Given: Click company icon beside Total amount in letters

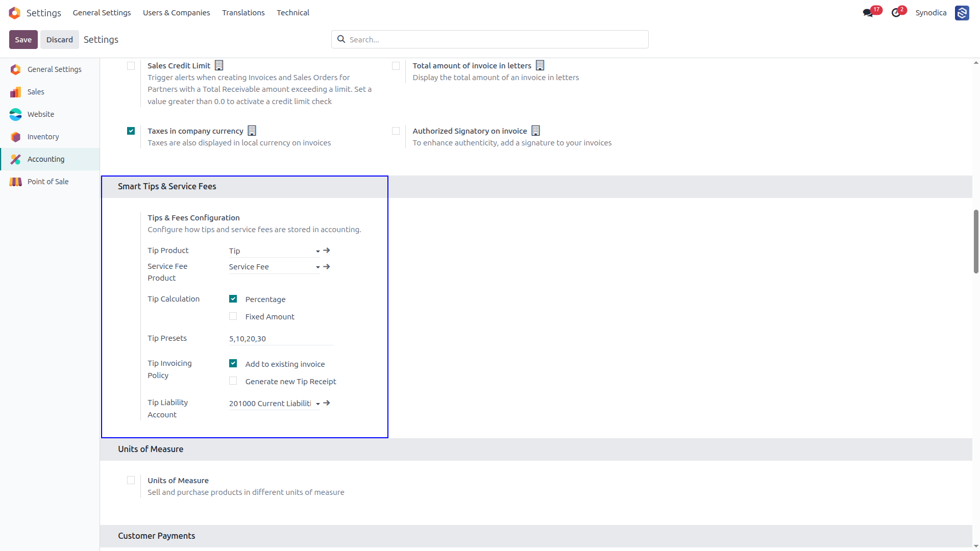Looking at the screenshot, I should click(x=540, y=65).
